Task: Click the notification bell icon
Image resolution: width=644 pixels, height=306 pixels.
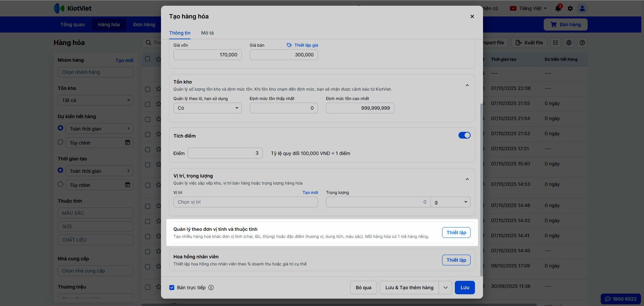Action: pos(558,8)
